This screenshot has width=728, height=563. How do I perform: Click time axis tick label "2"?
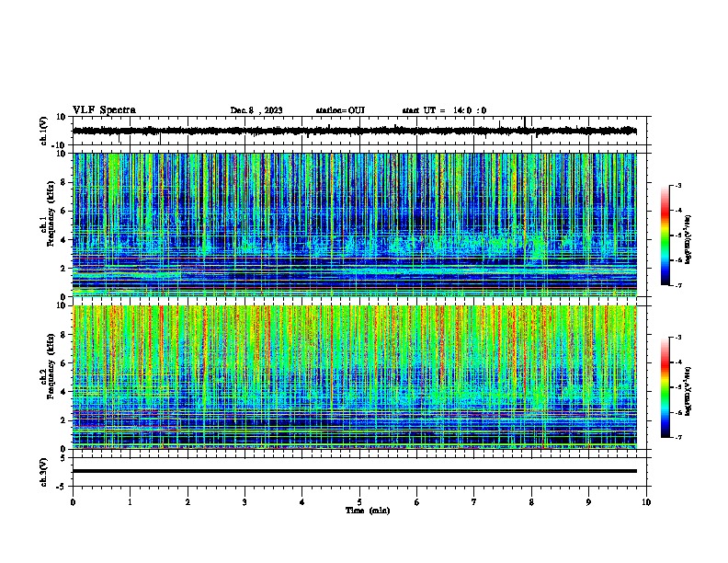pos(188,502)
